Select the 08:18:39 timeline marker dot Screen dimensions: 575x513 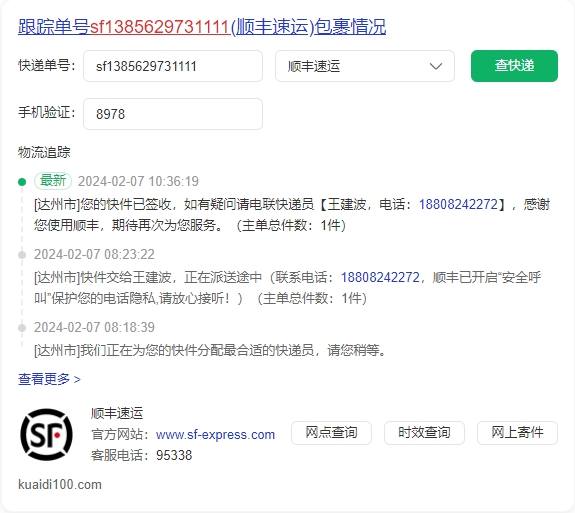click(x=22, y=327)
